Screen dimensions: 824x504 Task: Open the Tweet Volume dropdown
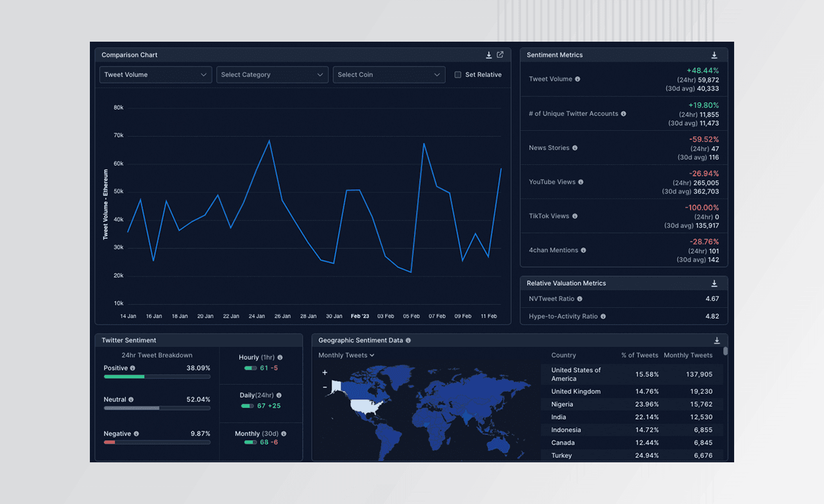(156, 75)
